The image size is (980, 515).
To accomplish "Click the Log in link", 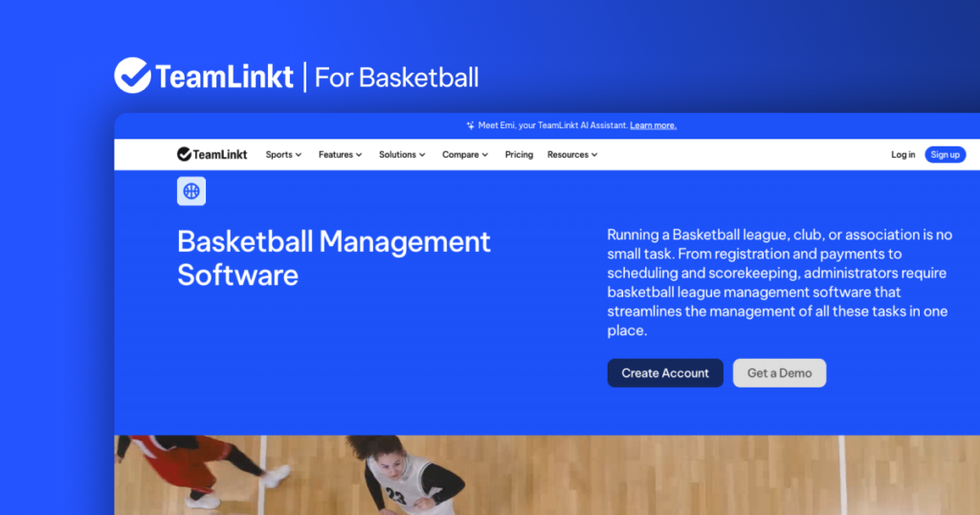I will [902, 154].
